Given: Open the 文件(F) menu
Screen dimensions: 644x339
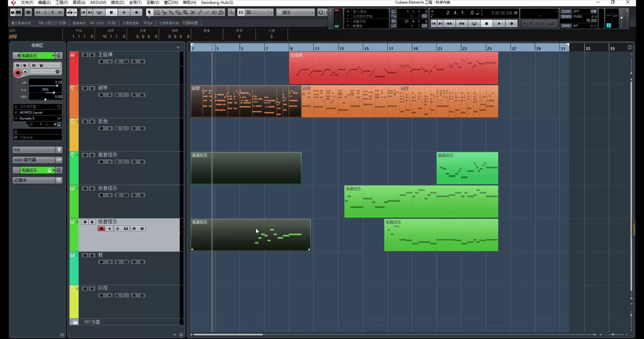Looking at the screenshot, I should [x=27, y=3].
